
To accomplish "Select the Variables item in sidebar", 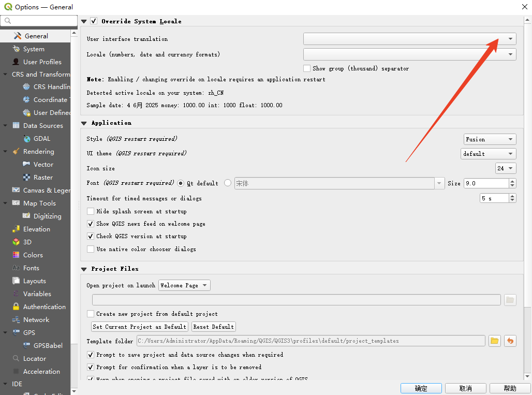I will pos(37,294).
